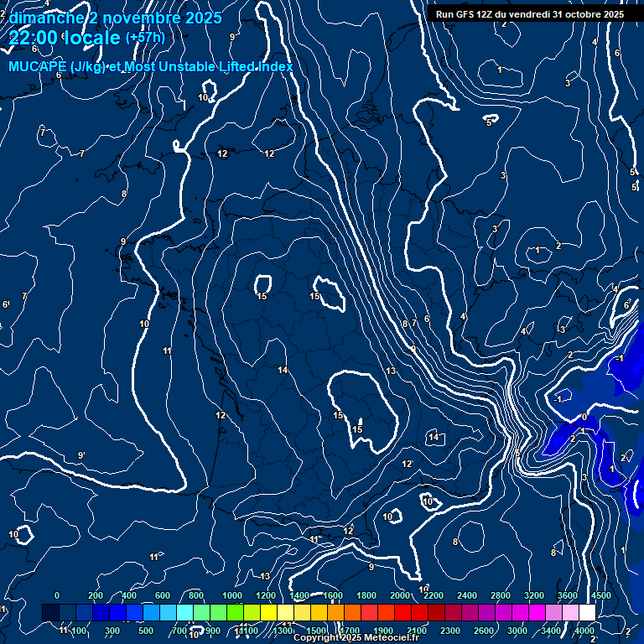The height and width of the screenshot is (644, 644).
Task: Click the '(+57h)' forecast offset text
Action: [145, 38]
